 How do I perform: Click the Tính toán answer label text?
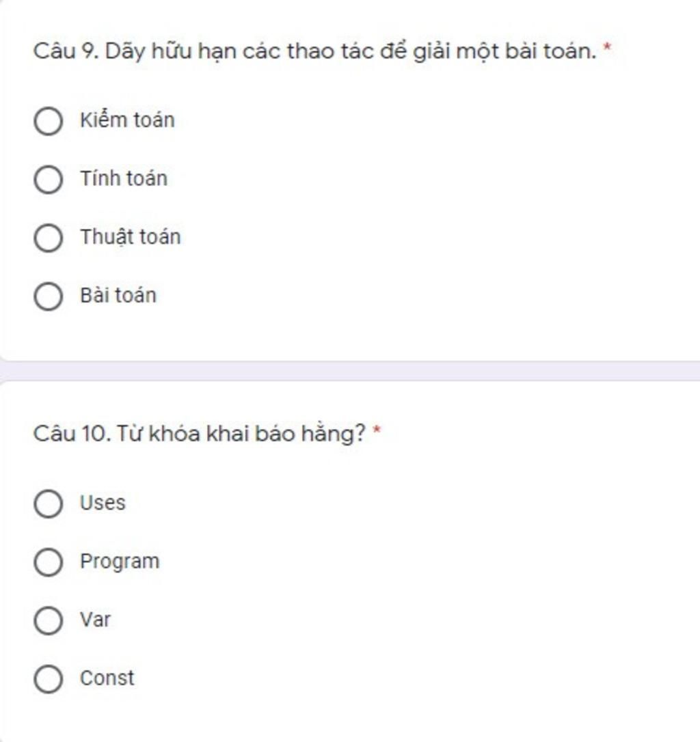(124, 178)
